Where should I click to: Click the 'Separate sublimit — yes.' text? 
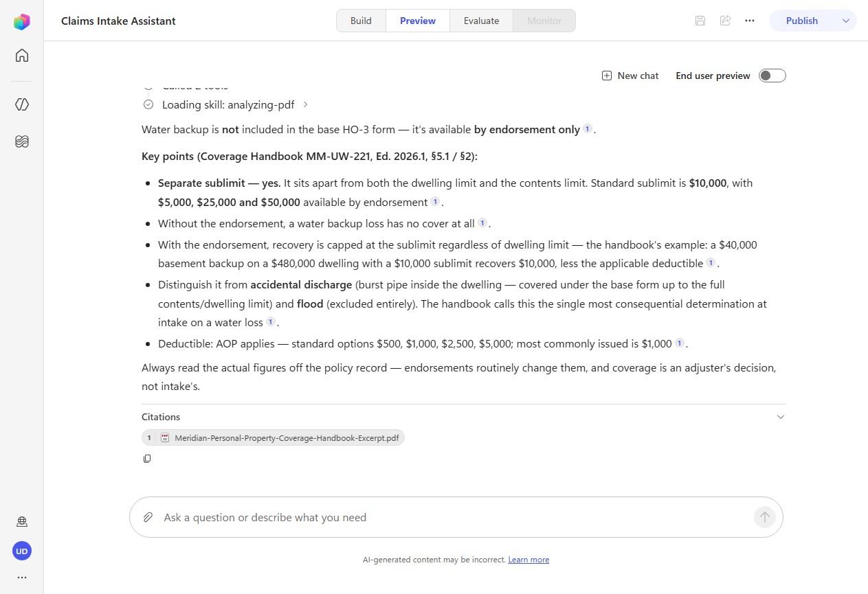(219, 183)
